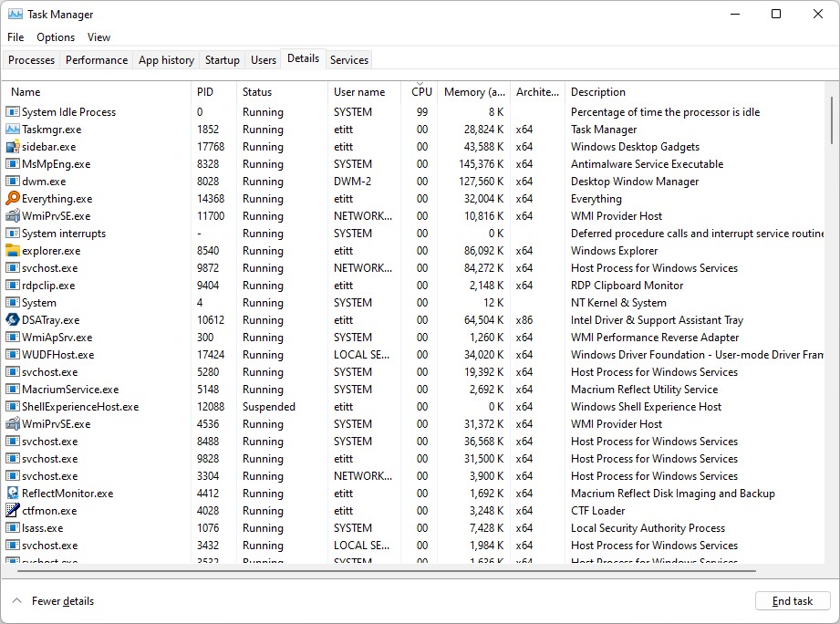Click the WmiPrvSE.exe printer-style icon

(12, 216)
